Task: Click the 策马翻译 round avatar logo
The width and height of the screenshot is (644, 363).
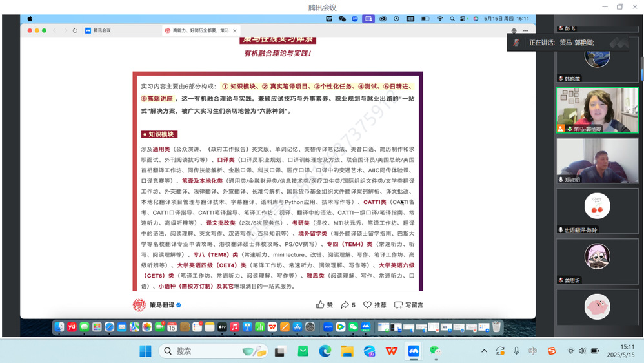Action: pos(139,305)
